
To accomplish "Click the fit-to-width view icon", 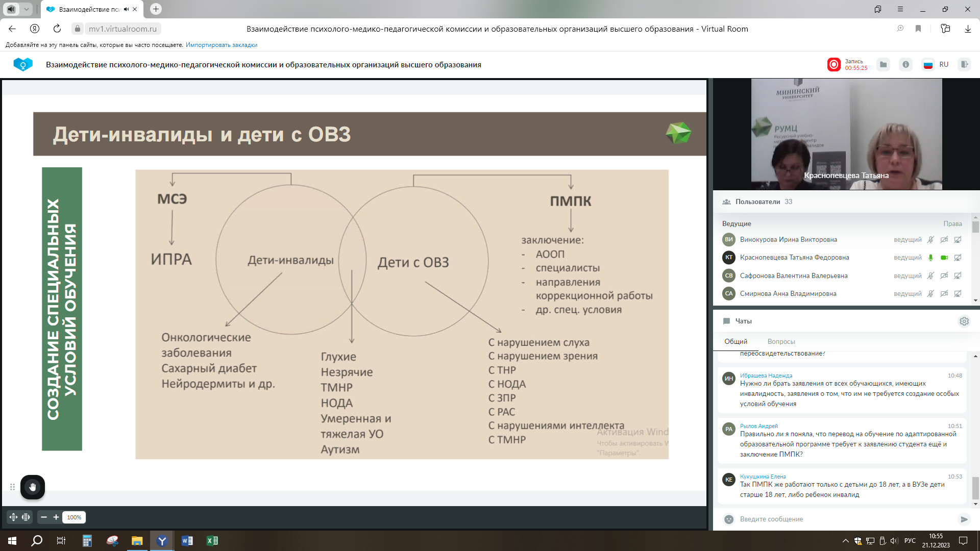I will pyautogui.click(x=26, y=517).
